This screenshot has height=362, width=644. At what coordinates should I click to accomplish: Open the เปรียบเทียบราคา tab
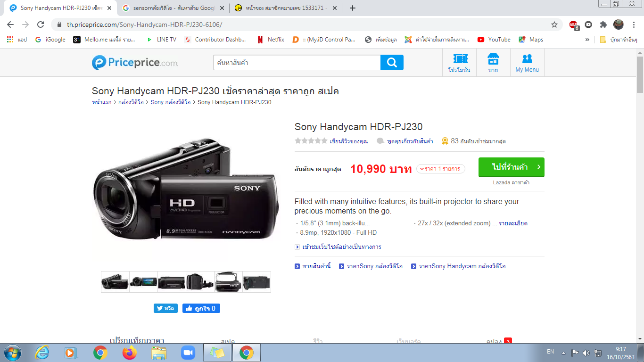click(x=137, y=340)
